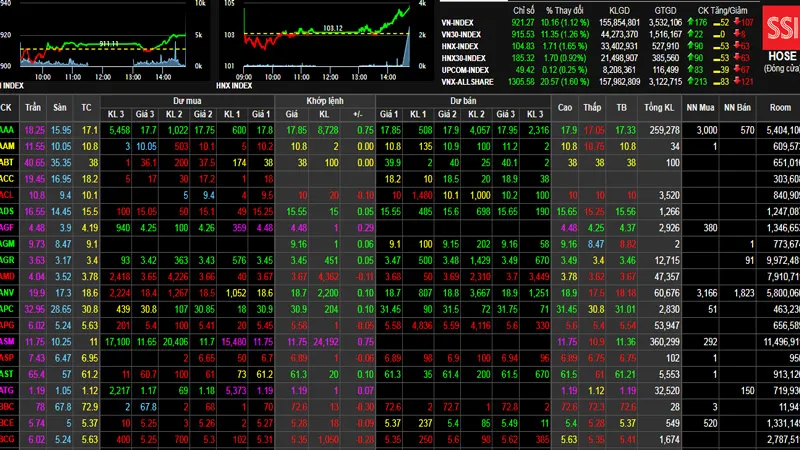Screen dimensions: 800x450
Task: Select the ADS stock symbol
Action: 7,211
